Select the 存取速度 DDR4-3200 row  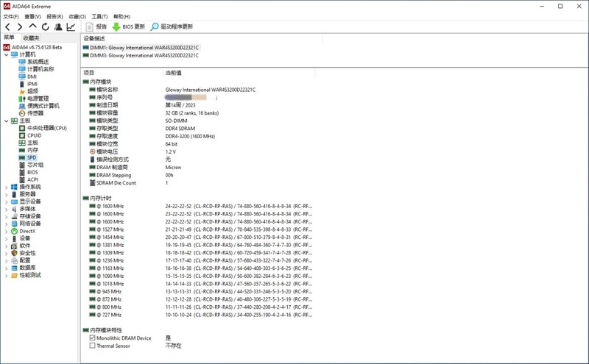152,136
